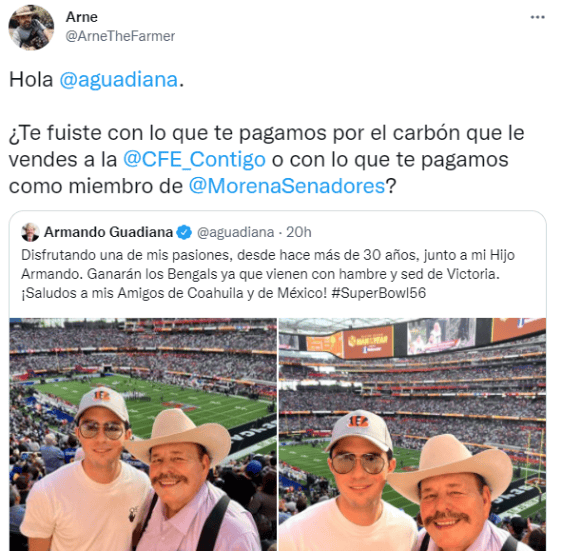This screenshot has width=562, height=551.
Task: Click the Armando Guadiana name in quoted tweet
Action: 108,232
